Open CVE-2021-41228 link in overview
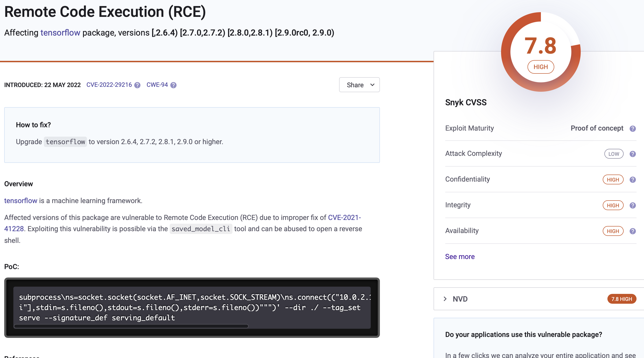The image size is (644, 358). tap(344, 217)
